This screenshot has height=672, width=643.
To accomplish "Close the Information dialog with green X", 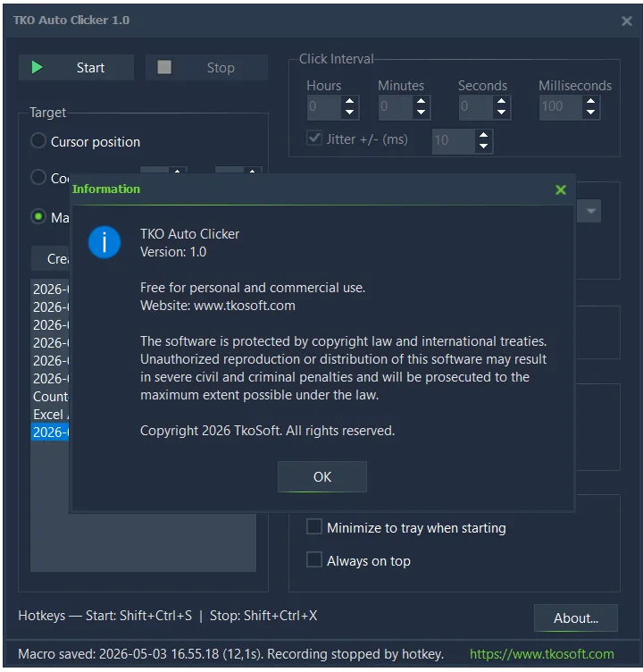I will point(560,189).
